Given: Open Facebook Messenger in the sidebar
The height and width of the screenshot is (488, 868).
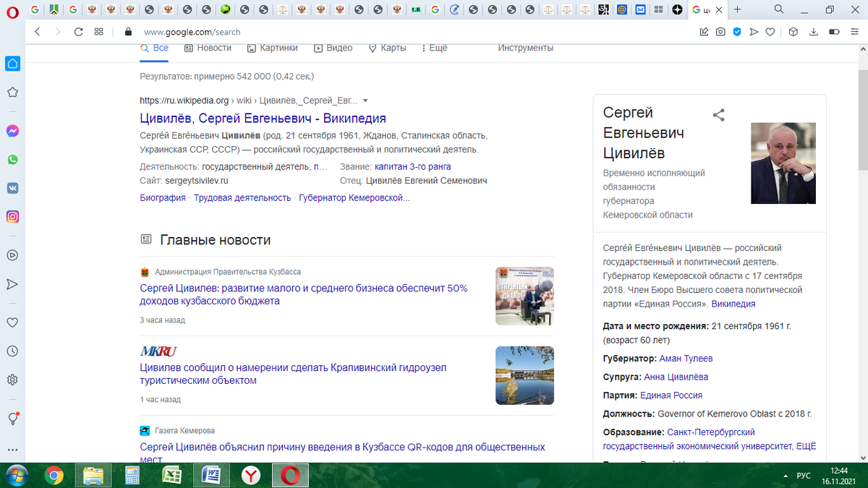Looking at the screenshot, I should pos(12,132).
